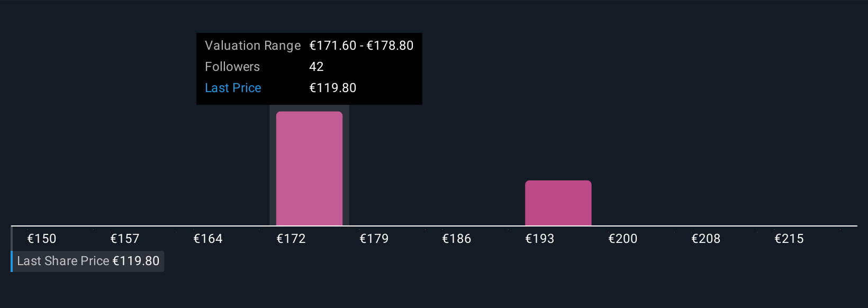This screenshot has width=868, height=308.
Task: Select the €164 axis label
Action: pyautogui.click(x=208, y=239)
